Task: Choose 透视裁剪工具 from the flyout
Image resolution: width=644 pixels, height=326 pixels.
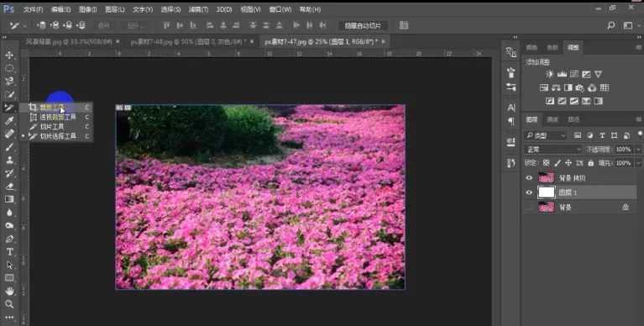Action: tap(58, 117)
